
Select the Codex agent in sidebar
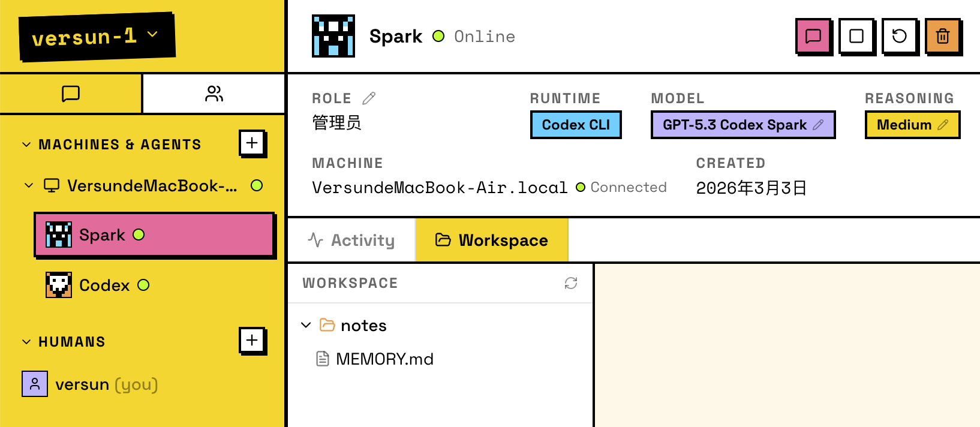tap(154, 285)
